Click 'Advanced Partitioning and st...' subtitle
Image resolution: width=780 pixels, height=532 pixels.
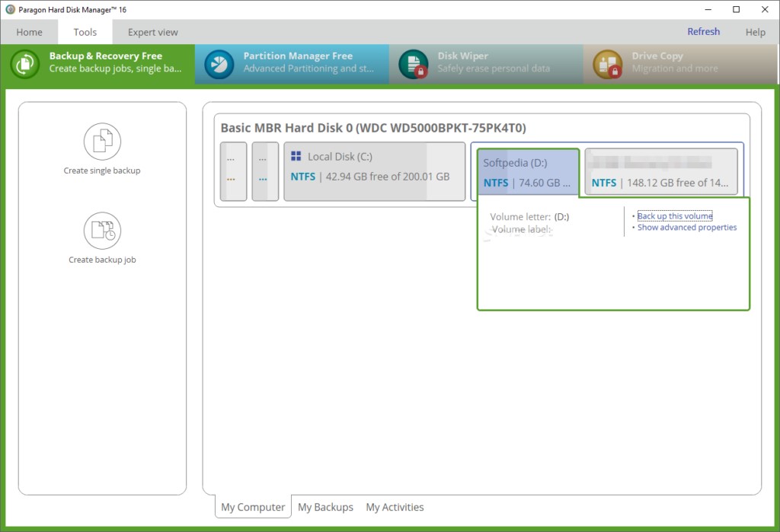[x=308, y=68]
